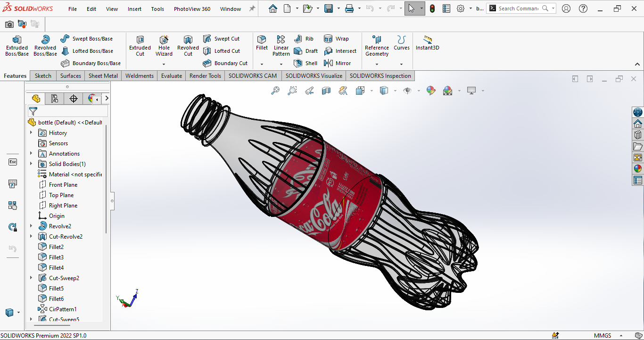Image resolution: width=644 pixels, height=340 pixels.
Task: Open the Curves tool
Action: click(402, 43)
